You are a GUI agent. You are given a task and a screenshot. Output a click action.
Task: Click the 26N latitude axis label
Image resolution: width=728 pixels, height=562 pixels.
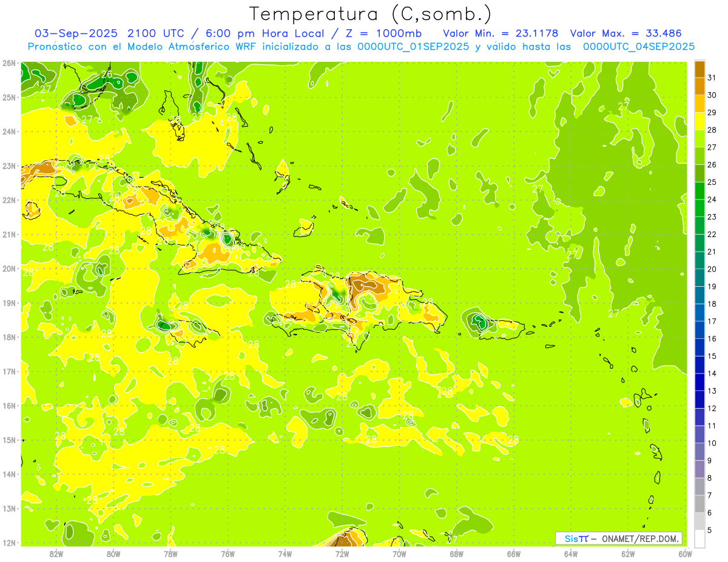(x=9, y=63)
